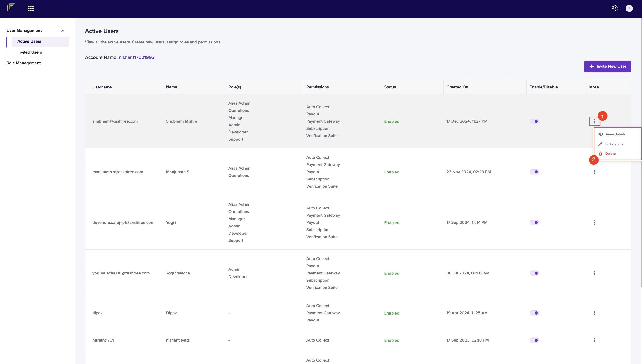642x364 pixels.
Task: Open more options for Yogi Valecha row
Action: pyautogui.click(x=594, y=273)
